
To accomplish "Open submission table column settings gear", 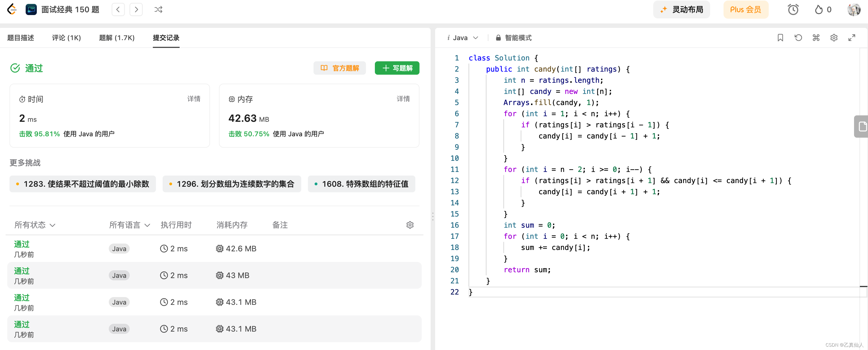I will tap(410, 225).
